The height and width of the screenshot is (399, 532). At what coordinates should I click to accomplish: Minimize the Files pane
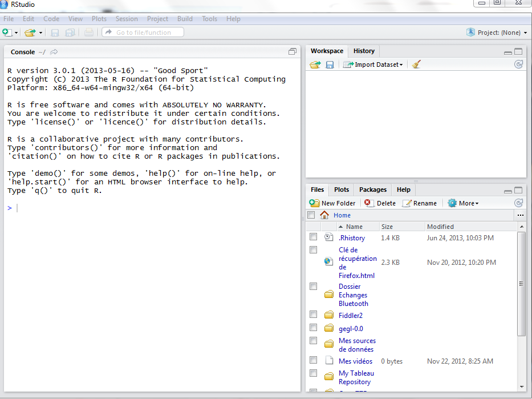508,191
